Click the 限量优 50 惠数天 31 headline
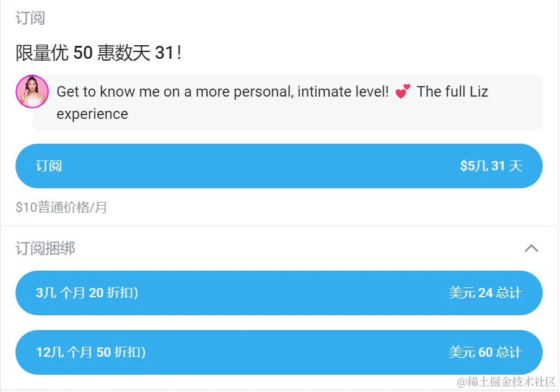This screenshot has height=392, width=560. pos(98,53)
